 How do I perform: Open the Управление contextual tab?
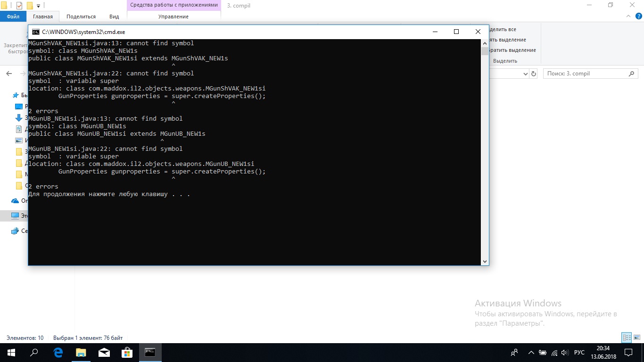[173, 16]
